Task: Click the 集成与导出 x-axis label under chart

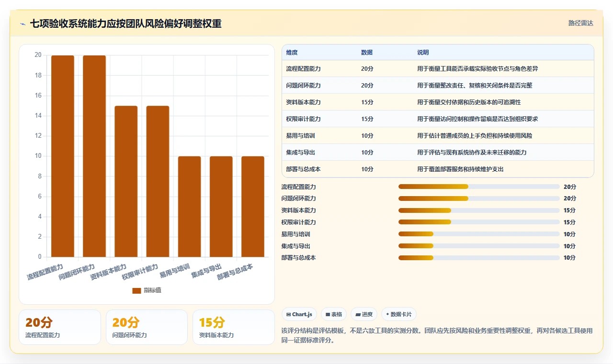Action: point(207,270)
